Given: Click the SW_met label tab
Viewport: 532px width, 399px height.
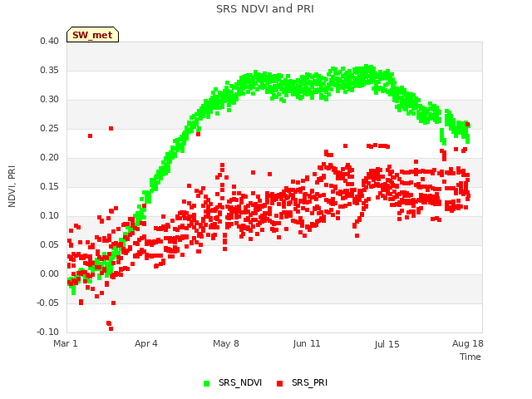Looking at the screenshot, I should click(92, 35).
